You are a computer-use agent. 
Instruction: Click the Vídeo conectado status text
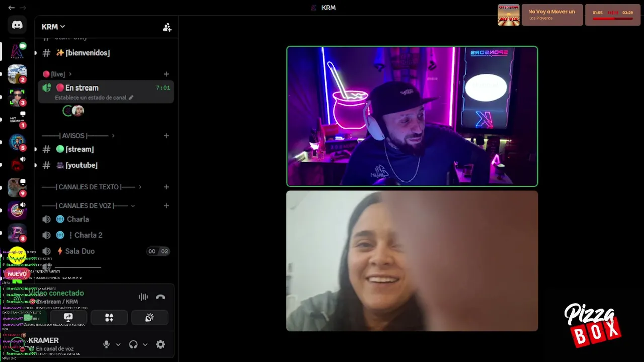pyautogui.click(x=56, y=293)
